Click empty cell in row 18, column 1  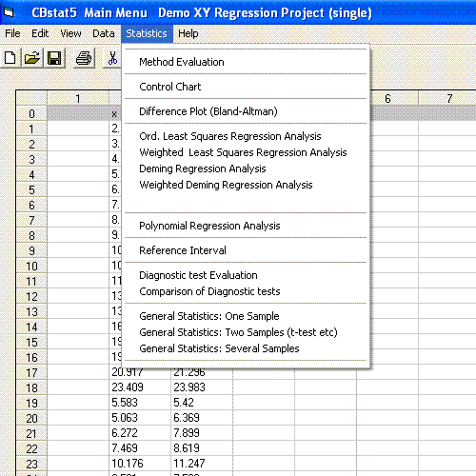point(78,387)
